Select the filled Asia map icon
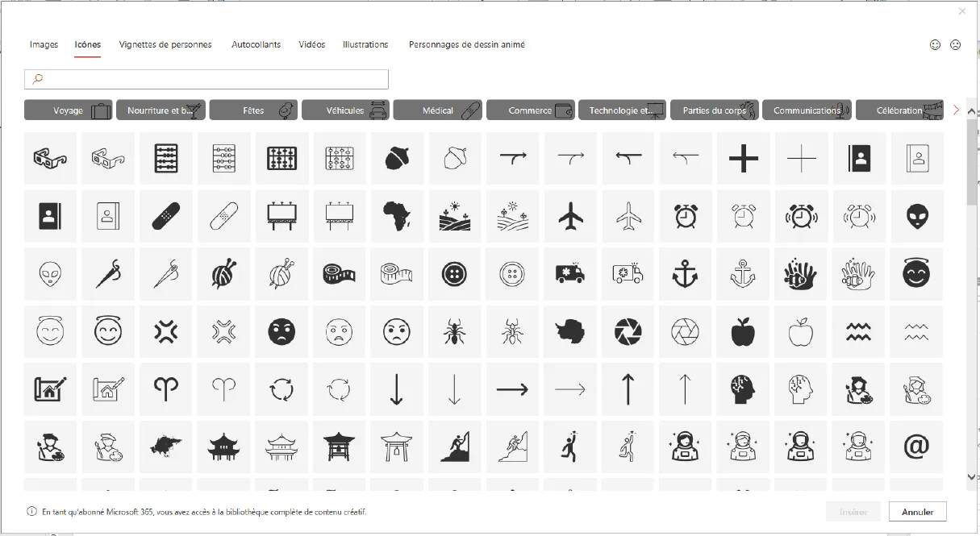Image resolution: width=980 pixels, height=536 pixels. [x=165, y=447]
